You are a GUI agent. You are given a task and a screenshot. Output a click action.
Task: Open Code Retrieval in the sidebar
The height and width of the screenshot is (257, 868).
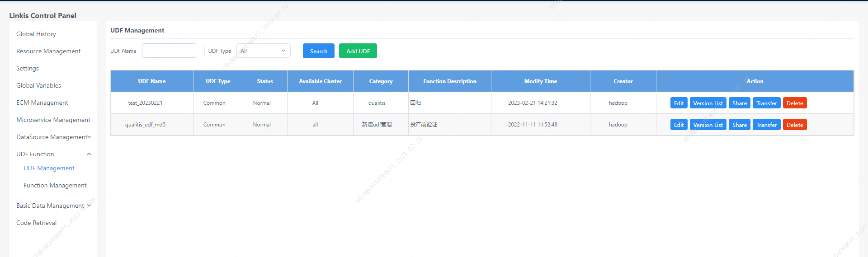(x=36, y=223)
